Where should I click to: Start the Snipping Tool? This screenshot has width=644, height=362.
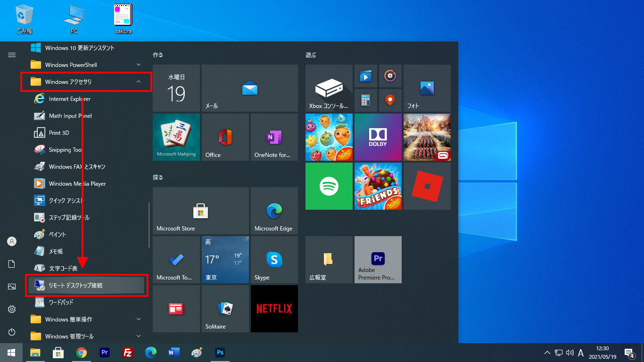pos(87,150)
